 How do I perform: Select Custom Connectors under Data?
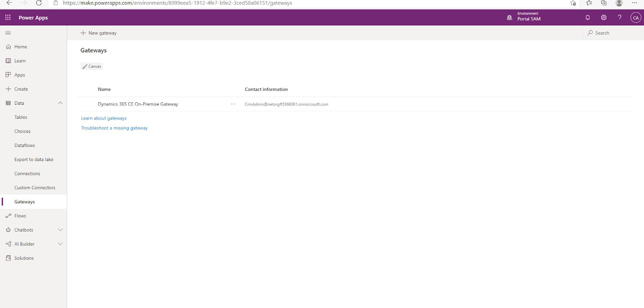point(35,188)
